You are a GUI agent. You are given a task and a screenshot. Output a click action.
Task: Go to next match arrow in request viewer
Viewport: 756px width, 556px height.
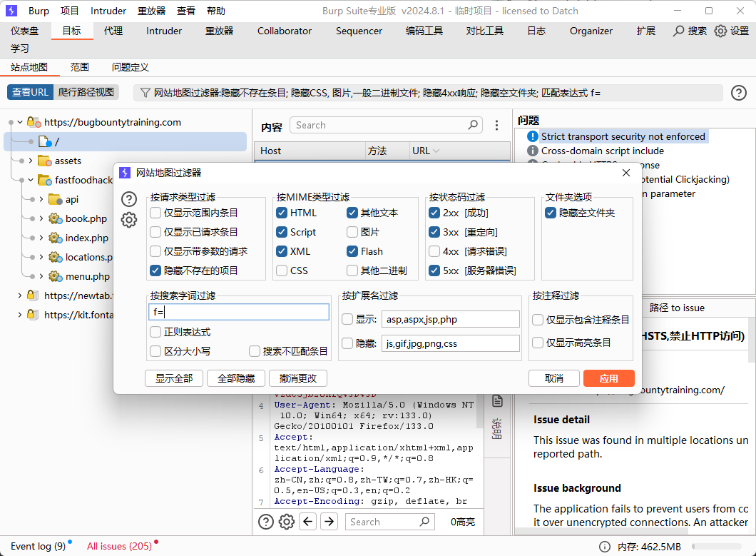[x=330, y=522]
